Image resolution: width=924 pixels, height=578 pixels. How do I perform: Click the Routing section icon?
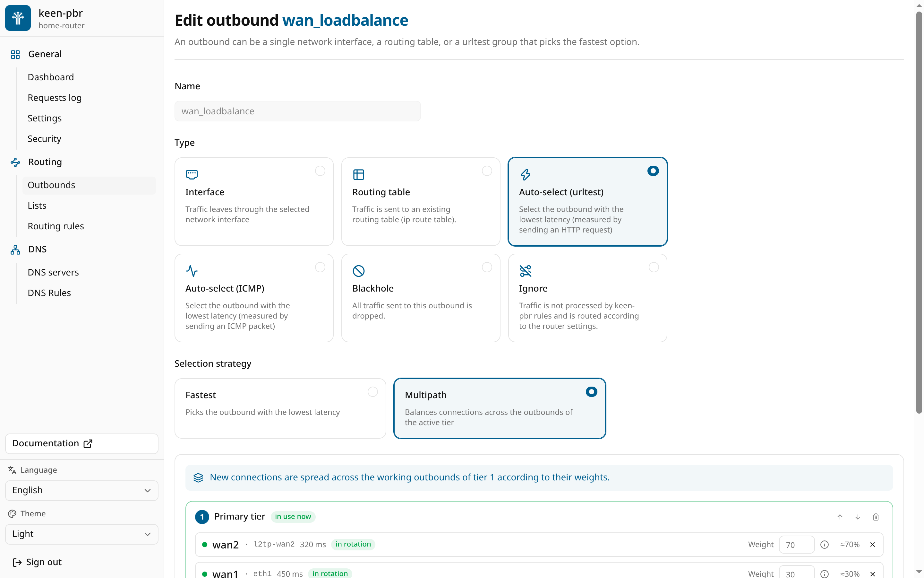pos(15,162)
